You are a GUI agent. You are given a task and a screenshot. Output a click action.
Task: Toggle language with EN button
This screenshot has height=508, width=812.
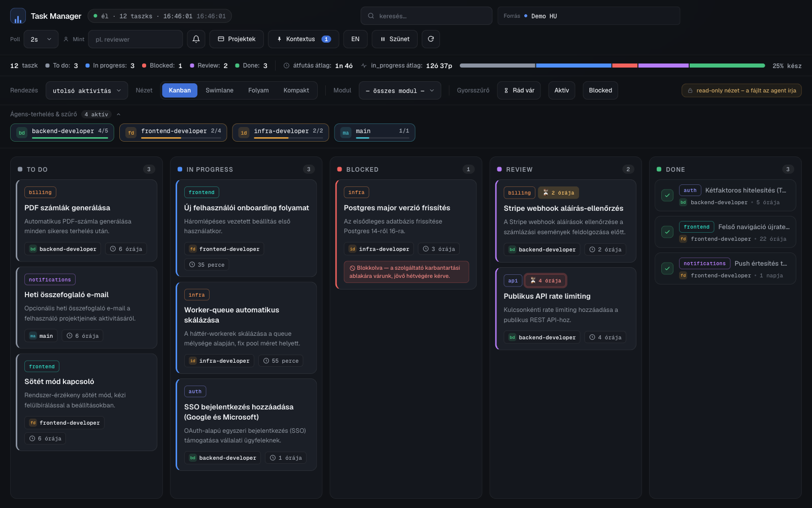355,39
